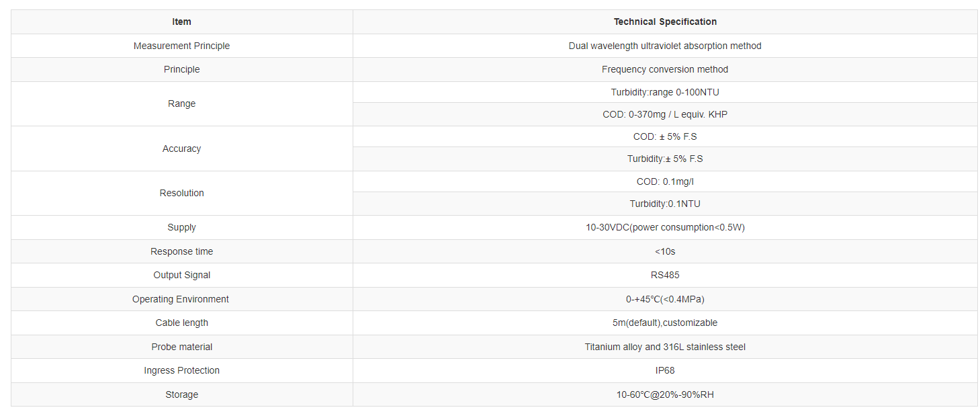Select the "Turbidity:range 0-100NTU" cell
The width and height of the screenshot is (980, 420).
pos(665,92)
